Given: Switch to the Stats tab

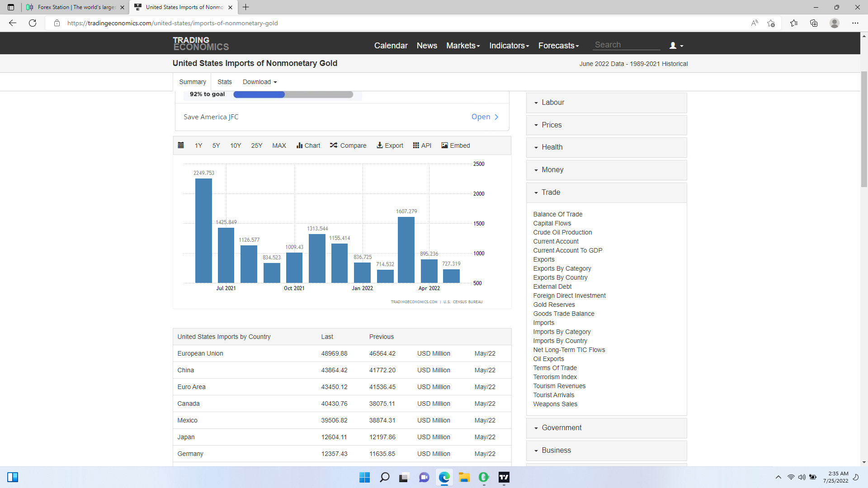Looking at the screenshot, I should coord(224,82).
